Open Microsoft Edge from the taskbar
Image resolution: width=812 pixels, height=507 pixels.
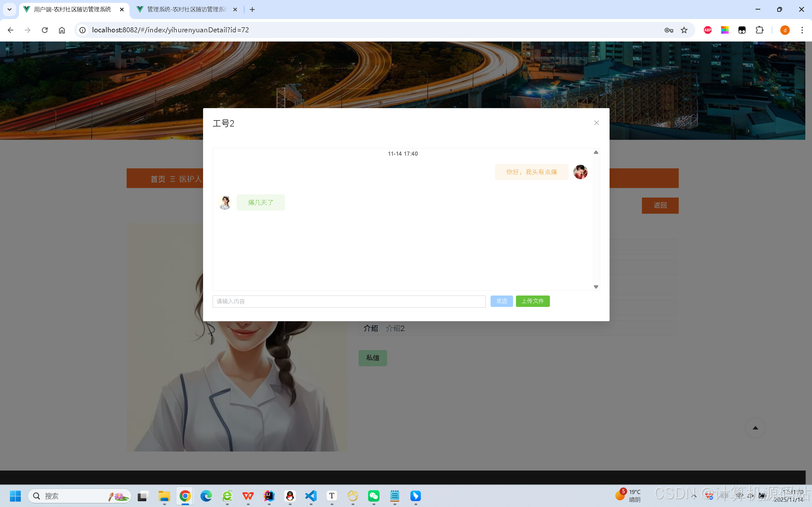(x=206, y=496)
